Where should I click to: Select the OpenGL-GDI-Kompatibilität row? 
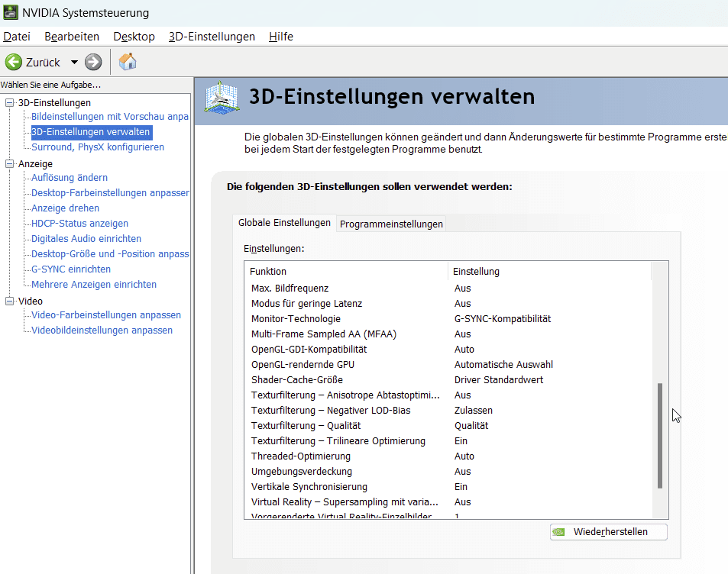pyautogui.click(x=448, y=350)
